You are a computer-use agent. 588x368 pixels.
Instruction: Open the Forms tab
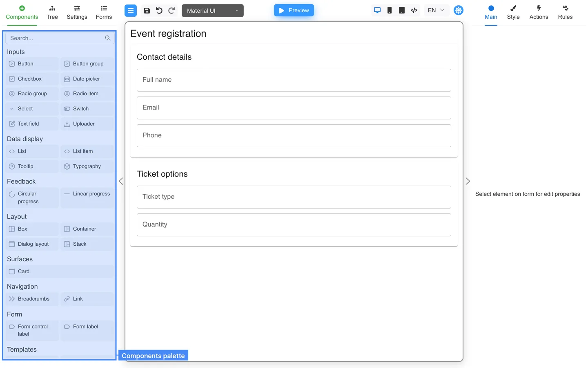(104, 13)
